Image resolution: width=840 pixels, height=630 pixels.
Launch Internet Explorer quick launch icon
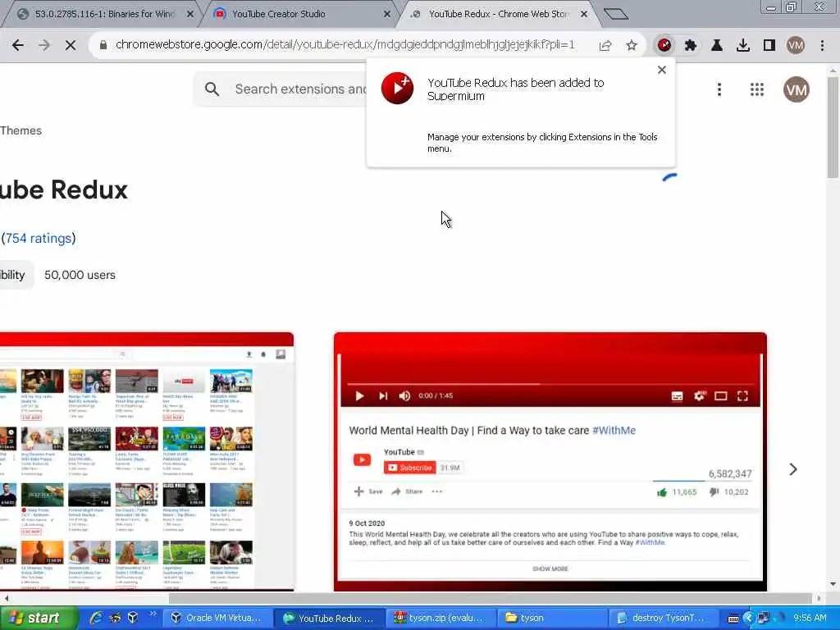(x=97, y=619)
